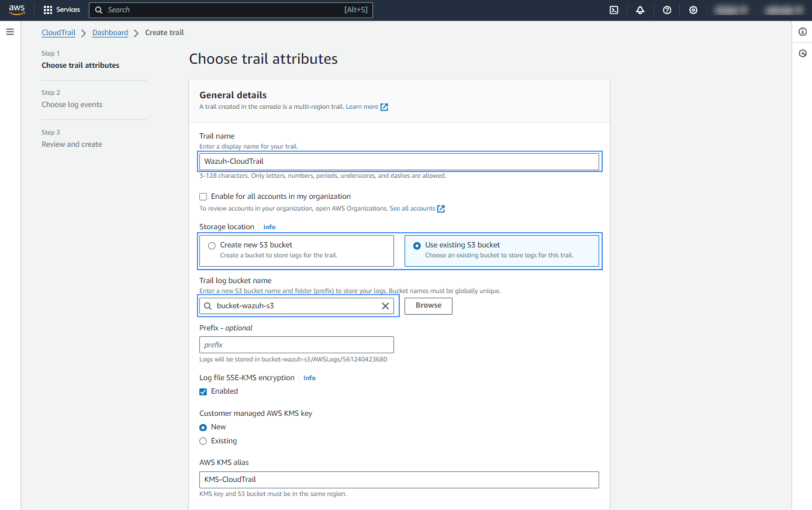Click the AWS KMS alias field
This screenshot has width=812, height=510.
[399, 480]
